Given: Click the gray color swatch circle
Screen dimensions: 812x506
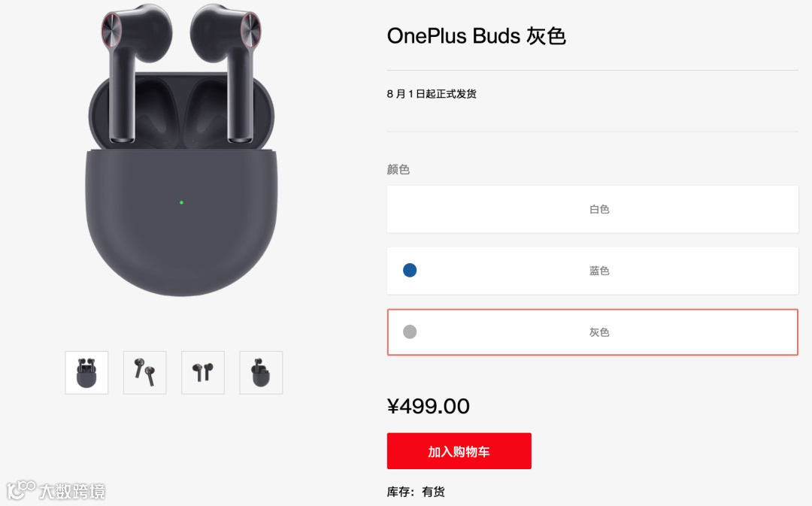Looking at the screenshot, I should [x=410, y=332].
